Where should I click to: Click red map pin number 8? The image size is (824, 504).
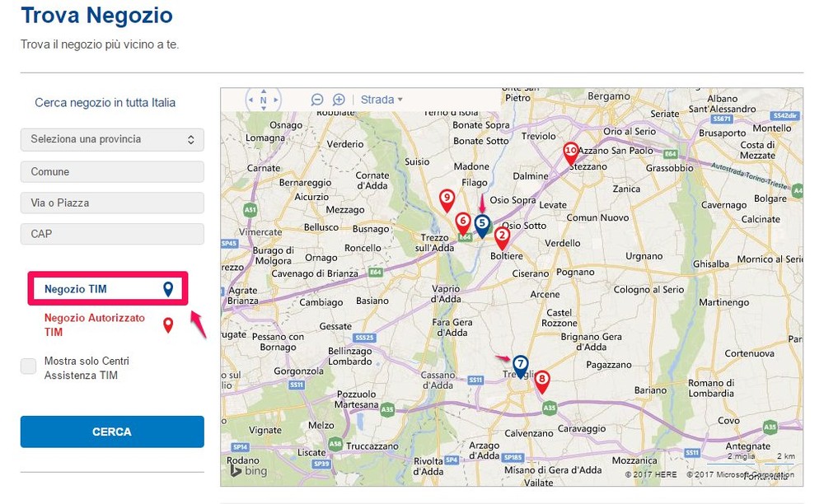542,380
